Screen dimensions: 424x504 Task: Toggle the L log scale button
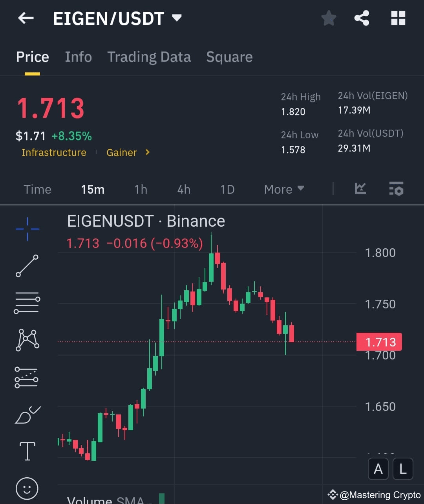403,469
